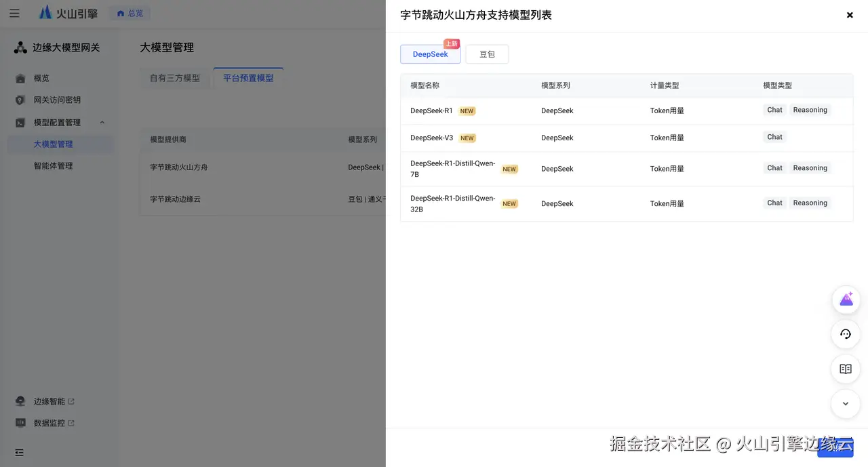Open 网关访问密钥 in the sidebar
The width and height of the screenshot is (868, 467).
click(57, 100)
